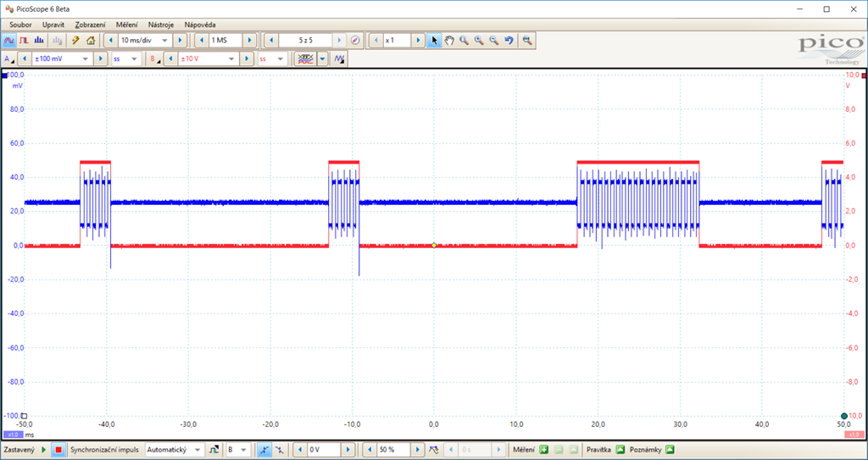
Task: Open the Měření menu
Action: [x=126, y=25]
